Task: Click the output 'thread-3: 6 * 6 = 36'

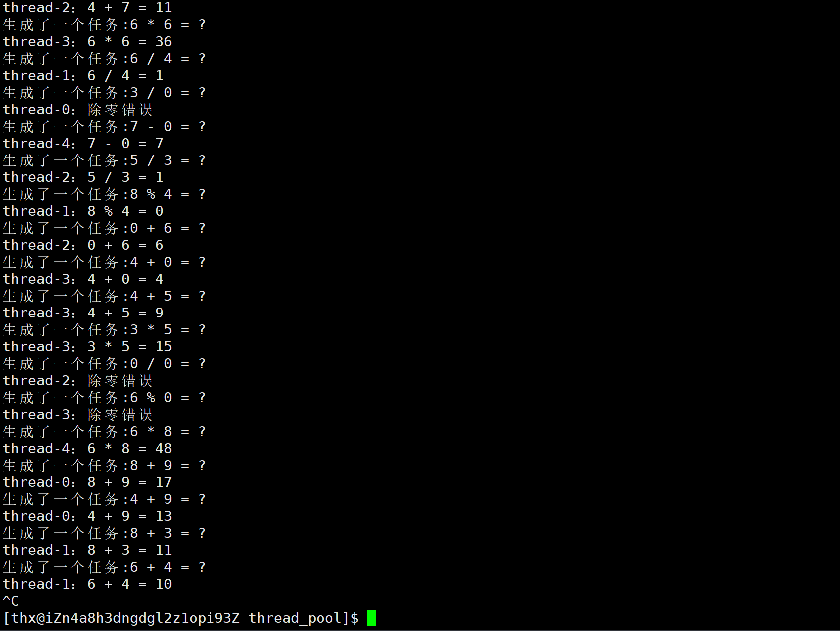Action: click(87, 41)
